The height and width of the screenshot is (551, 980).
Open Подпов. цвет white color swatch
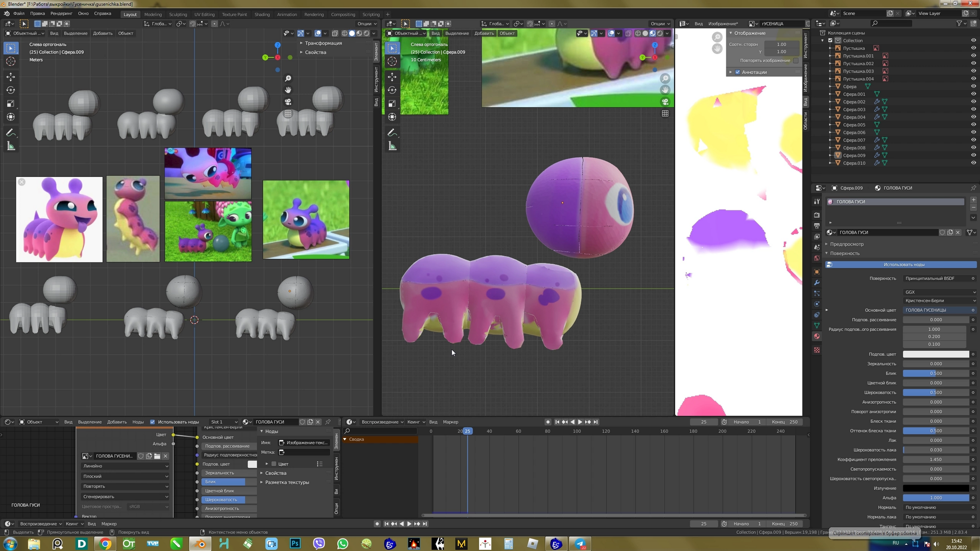[935, 354]
